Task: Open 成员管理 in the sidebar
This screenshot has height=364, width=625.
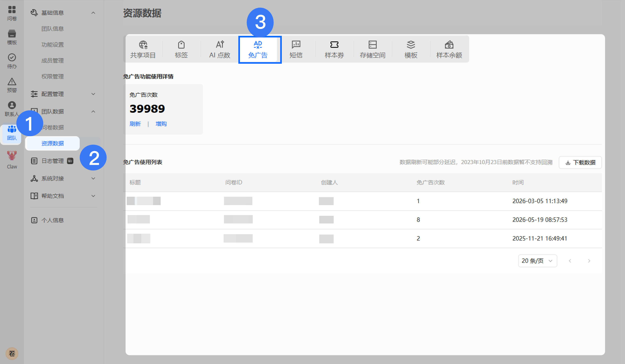Action: click(x=53, y=61)
